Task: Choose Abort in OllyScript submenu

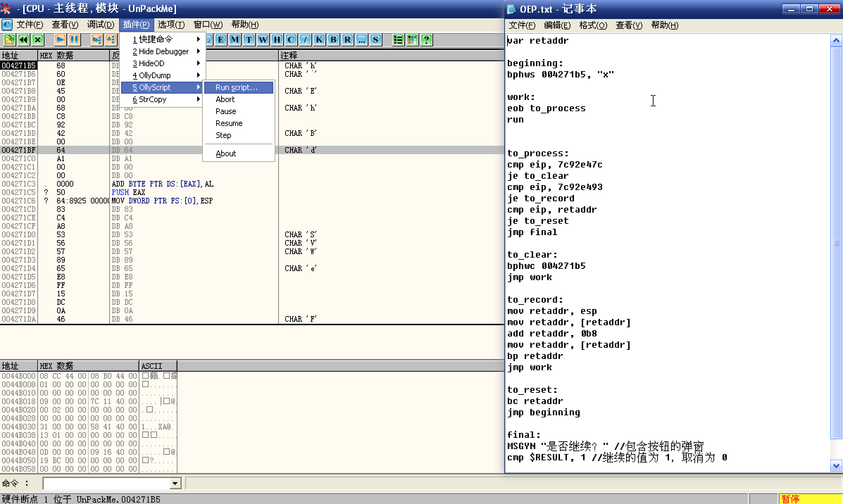Action: click(x=225, y=99)
